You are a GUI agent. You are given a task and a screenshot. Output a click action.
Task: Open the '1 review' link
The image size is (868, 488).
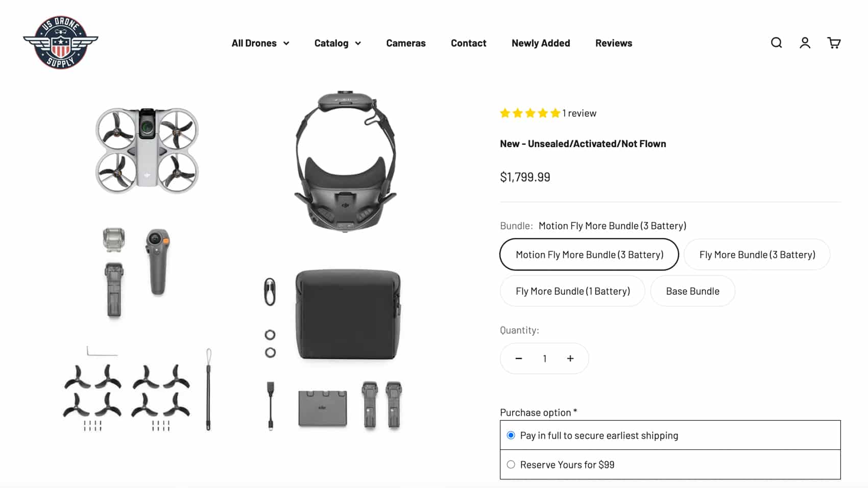tap(580, 113)
